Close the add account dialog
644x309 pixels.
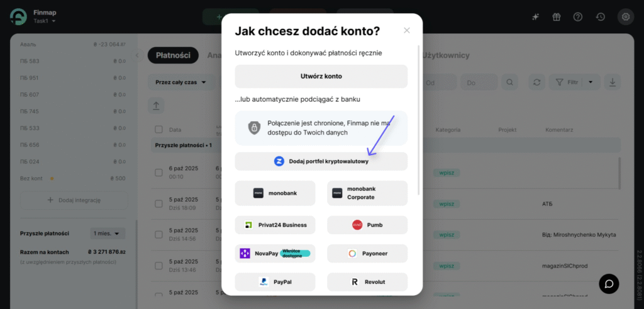tap(407, 30)
